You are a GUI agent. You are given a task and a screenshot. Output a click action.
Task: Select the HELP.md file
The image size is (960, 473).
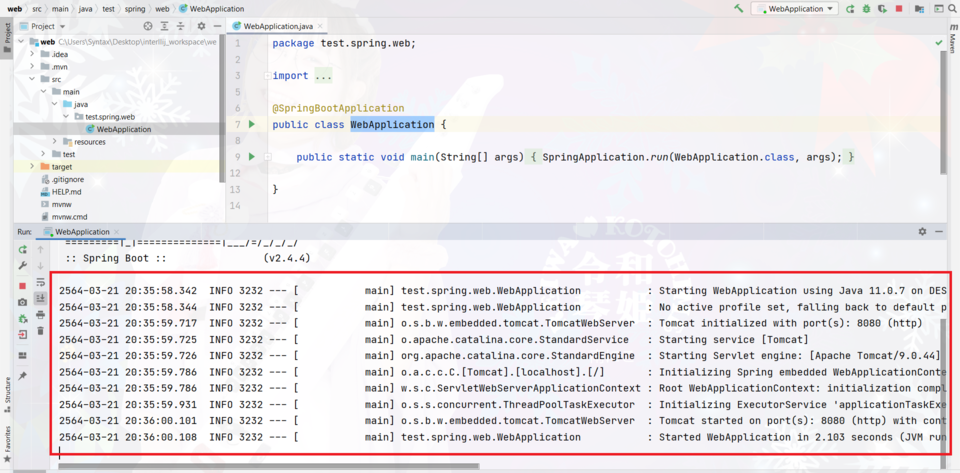[x=61, y=192]
